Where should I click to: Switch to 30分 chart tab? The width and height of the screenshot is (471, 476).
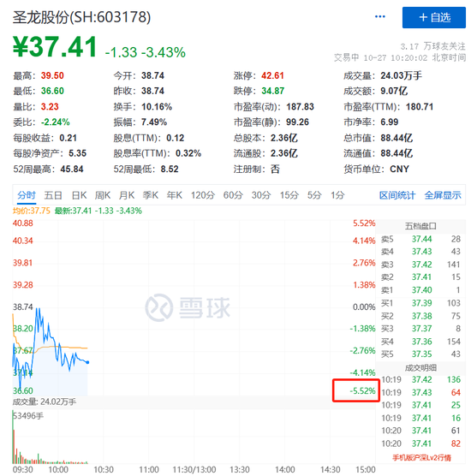tap(261, 195)
